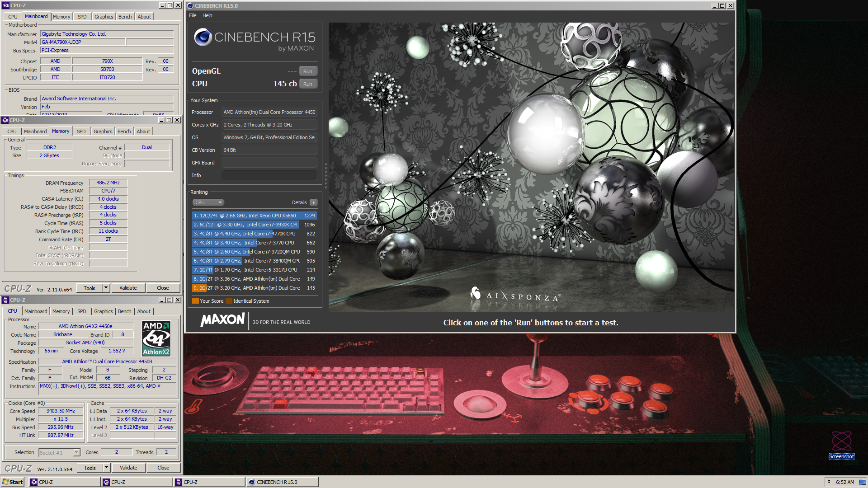Click the AMD Athlon X2 logo

[x=156, y=338]
